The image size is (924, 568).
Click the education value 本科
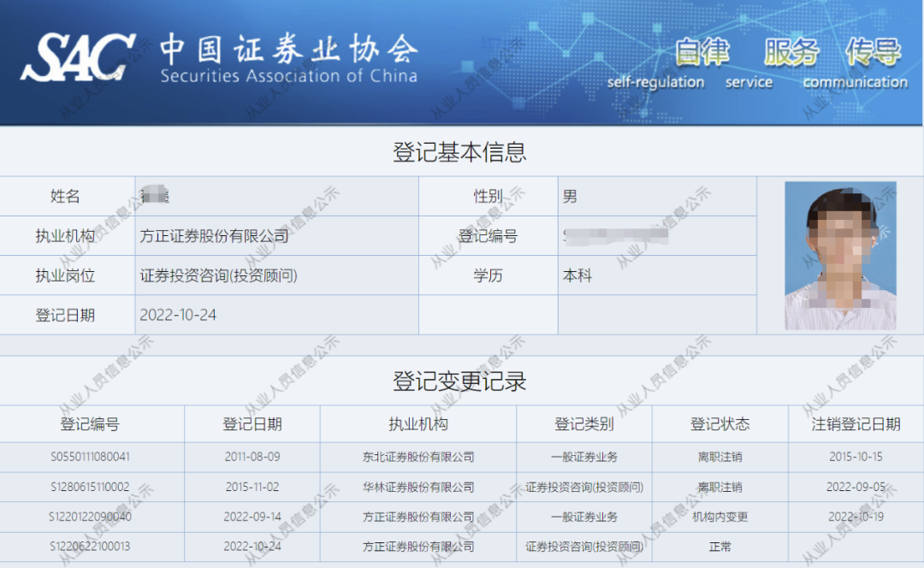click(577, 275)
